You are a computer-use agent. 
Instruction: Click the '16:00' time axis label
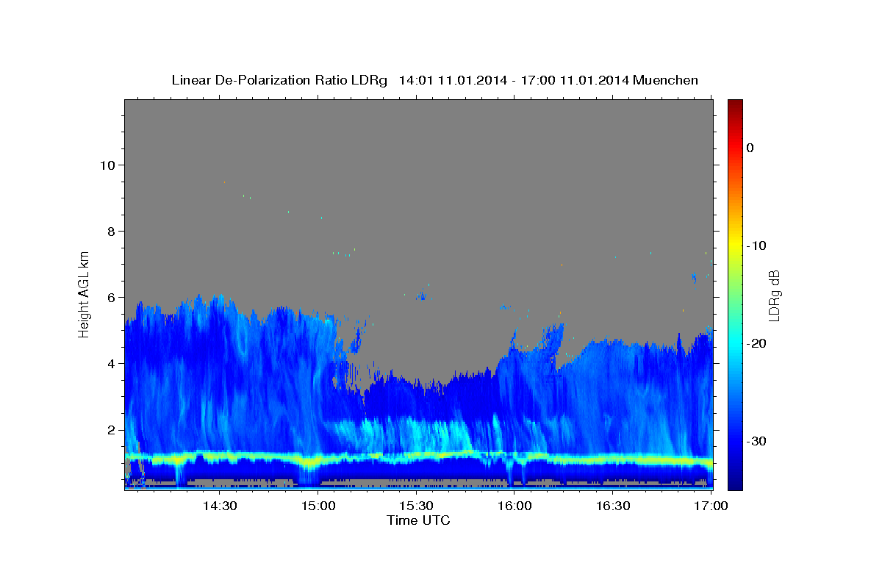[514, 506]
